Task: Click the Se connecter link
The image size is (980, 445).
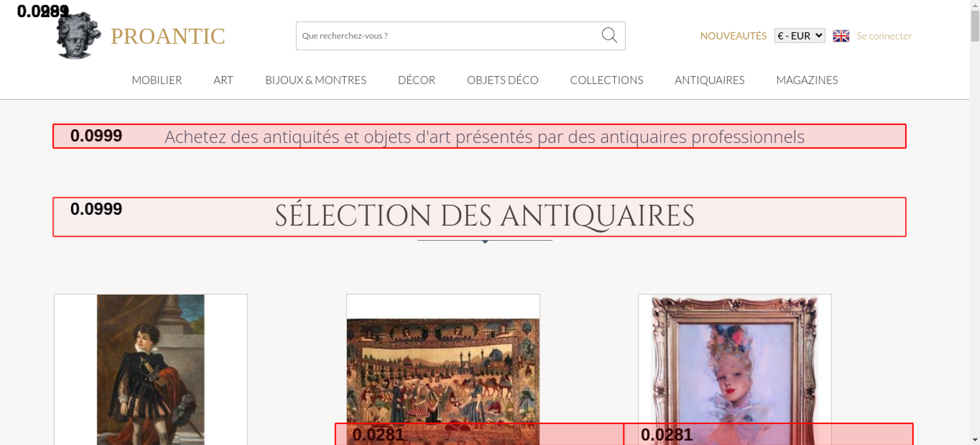Action: pos(884,36)
